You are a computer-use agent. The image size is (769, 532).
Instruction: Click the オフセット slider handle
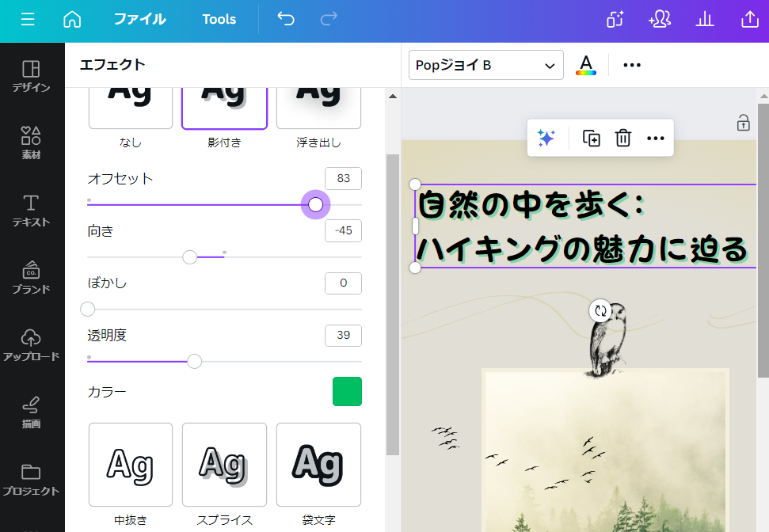tap(316, 204)
